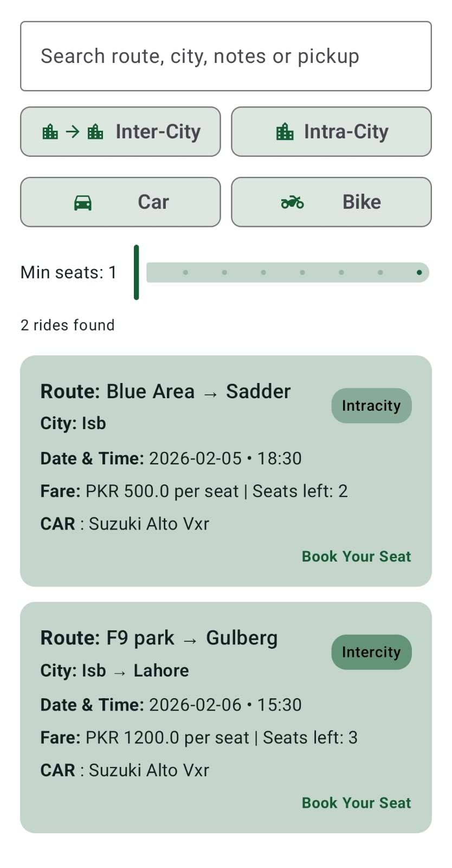The height and width of the screenshot is (868, 452).
Task: Click the car icon in Car filter
Action: [x=83, y=202]
